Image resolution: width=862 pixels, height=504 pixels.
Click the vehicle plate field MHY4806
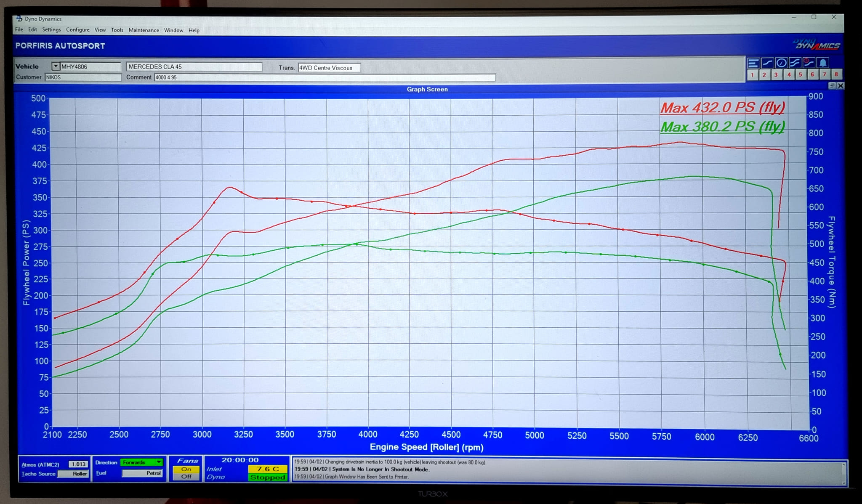coord(90,66)
